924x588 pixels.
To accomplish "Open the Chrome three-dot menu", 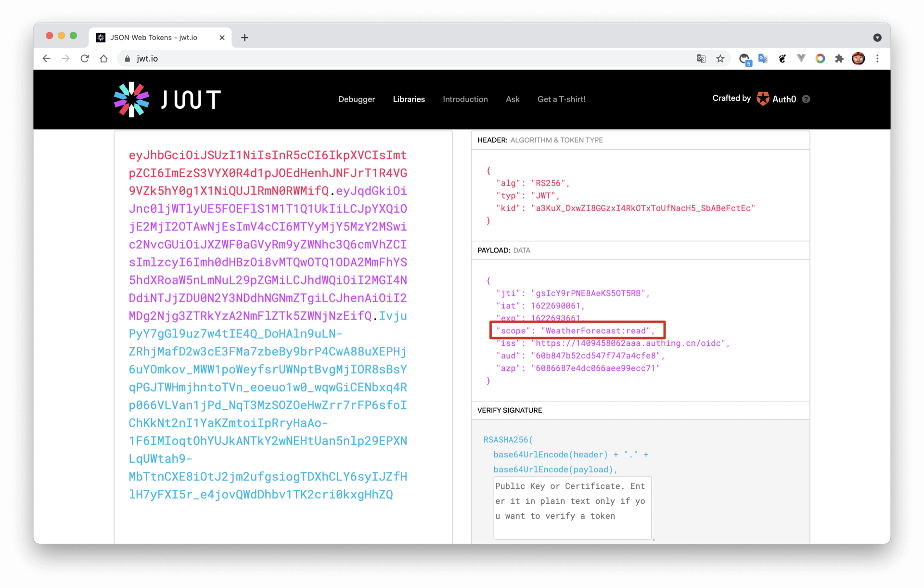I will 878,58.
